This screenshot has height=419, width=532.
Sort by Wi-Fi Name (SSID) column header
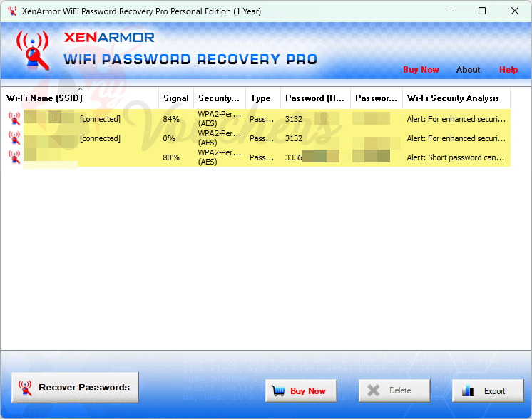click(x=80, y=98)
